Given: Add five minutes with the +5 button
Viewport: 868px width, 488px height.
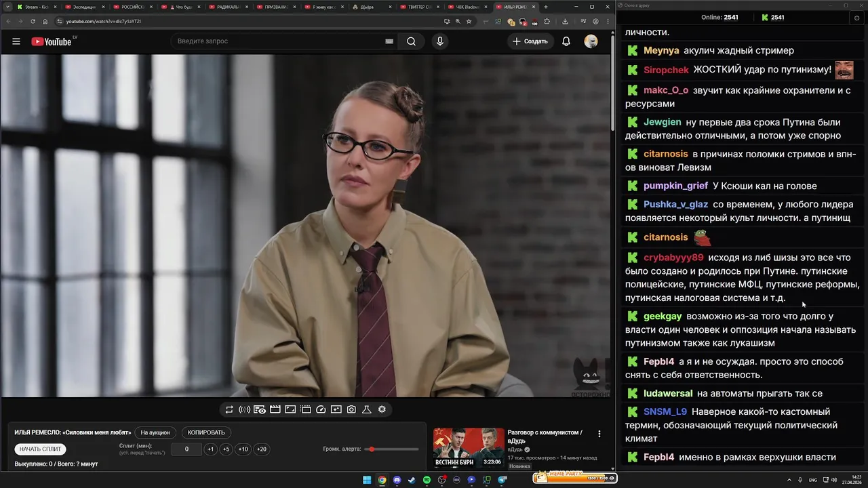Looking at the screenshot, I should click(x=226, y=449).
